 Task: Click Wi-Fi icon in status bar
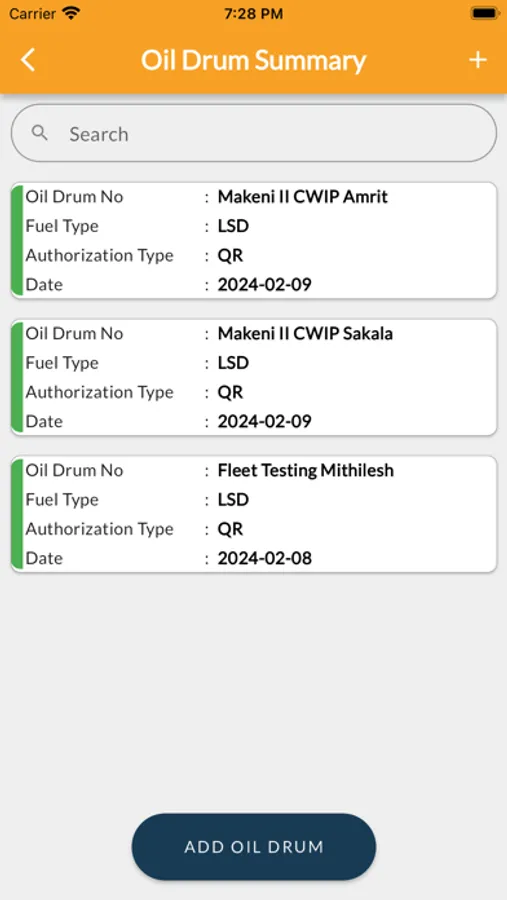click(71, 13)
